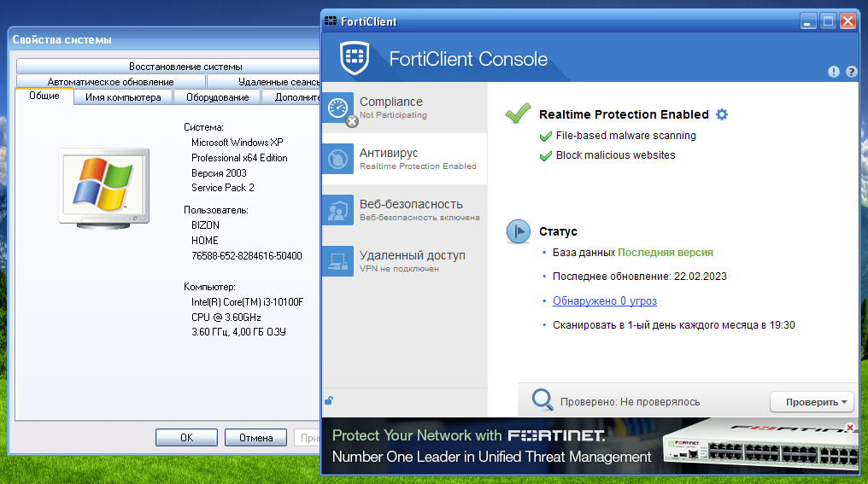Open the Дополнительно tab
The width and height of the screenshot is (868, 484).
click(291, 97)
